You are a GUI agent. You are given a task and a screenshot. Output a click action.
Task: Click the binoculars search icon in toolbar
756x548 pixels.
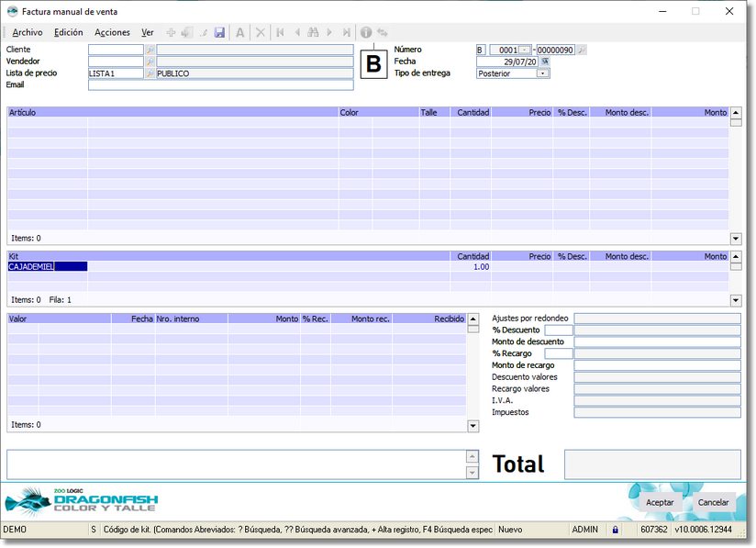(313, 32)
